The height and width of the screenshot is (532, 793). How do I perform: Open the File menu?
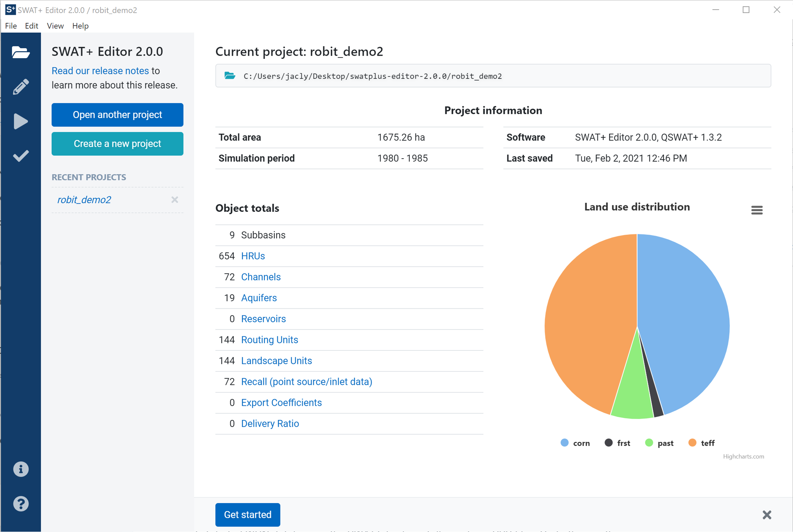[x=11, y=26]
